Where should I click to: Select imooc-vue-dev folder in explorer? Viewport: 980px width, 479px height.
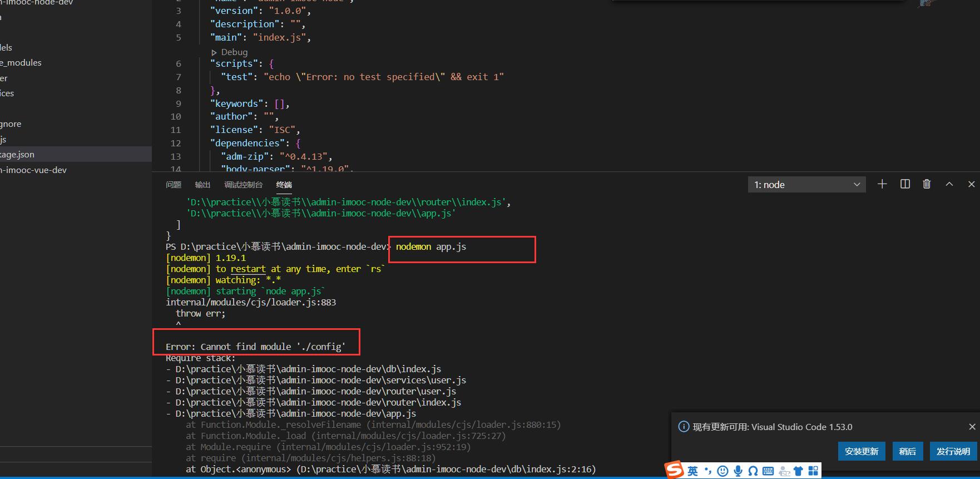coord(76,170)
